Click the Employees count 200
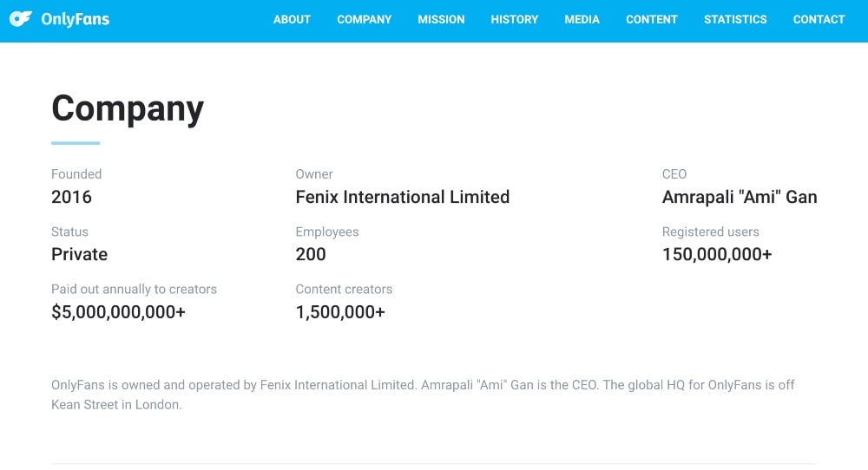The height and width of the screenshot is (470, 868). 311,254
